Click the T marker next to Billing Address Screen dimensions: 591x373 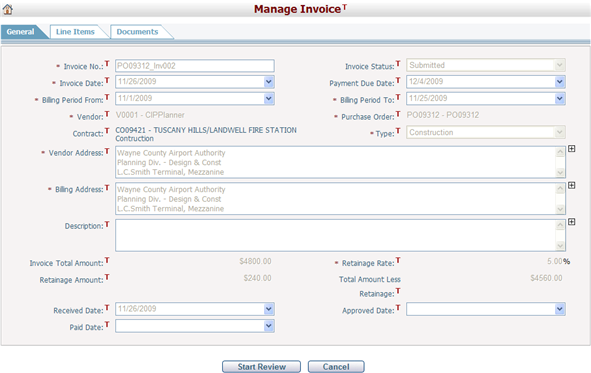point(107,188)
